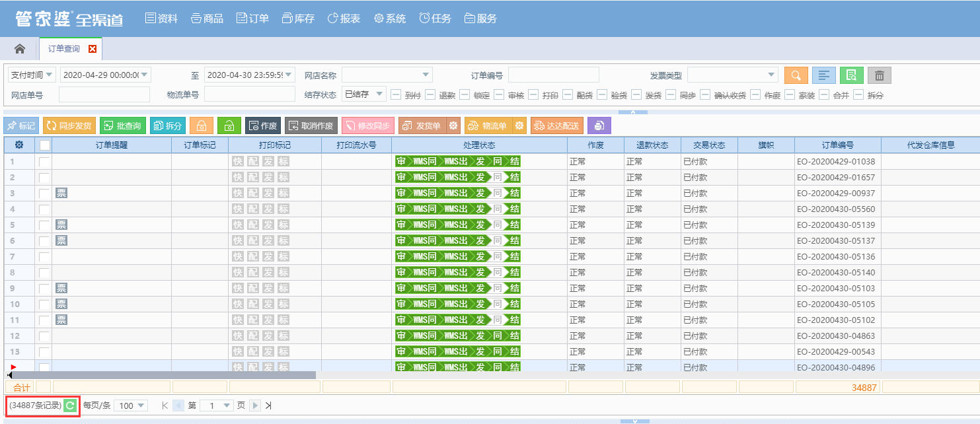Click the 取消作废 button
980x424 pixels.
[311, 125]
